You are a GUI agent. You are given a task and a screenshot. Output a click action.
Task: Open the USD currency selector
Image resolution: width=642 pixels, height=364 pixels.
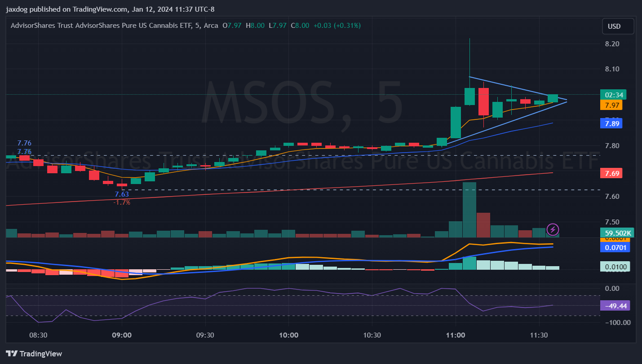[x=618, y=26]
